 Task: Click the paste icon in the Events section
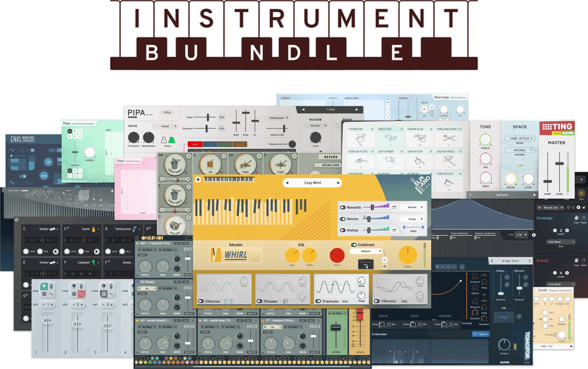pos(584,261)
